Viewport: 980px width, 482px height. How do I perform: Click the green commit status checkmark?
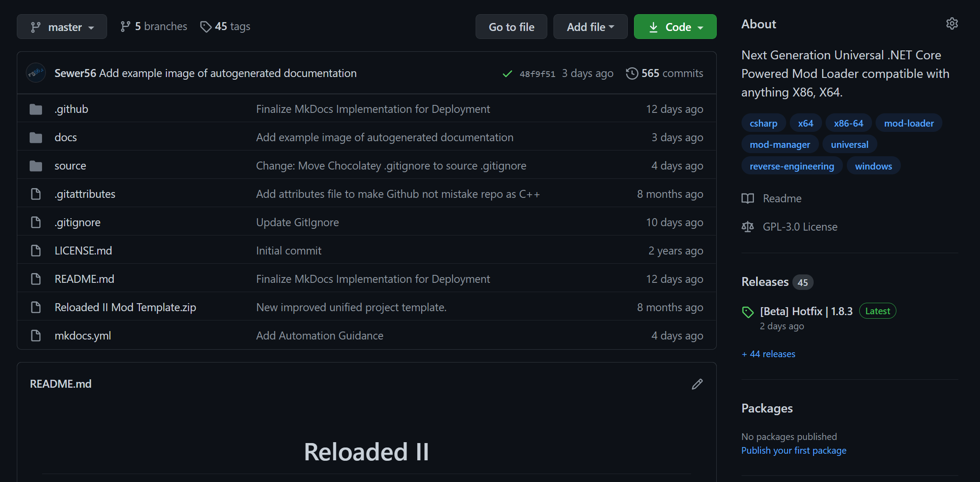click(x=507, y=74)
